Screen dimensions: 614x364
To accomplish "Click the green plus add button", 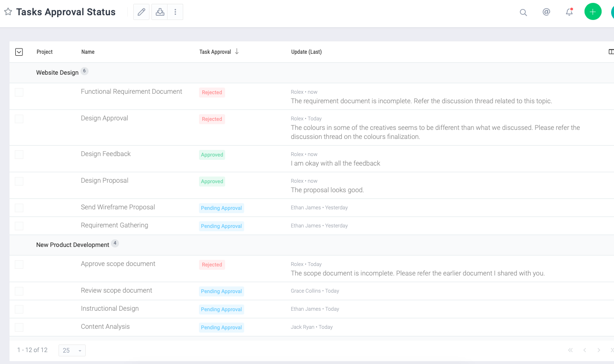I will click(593, 12).
